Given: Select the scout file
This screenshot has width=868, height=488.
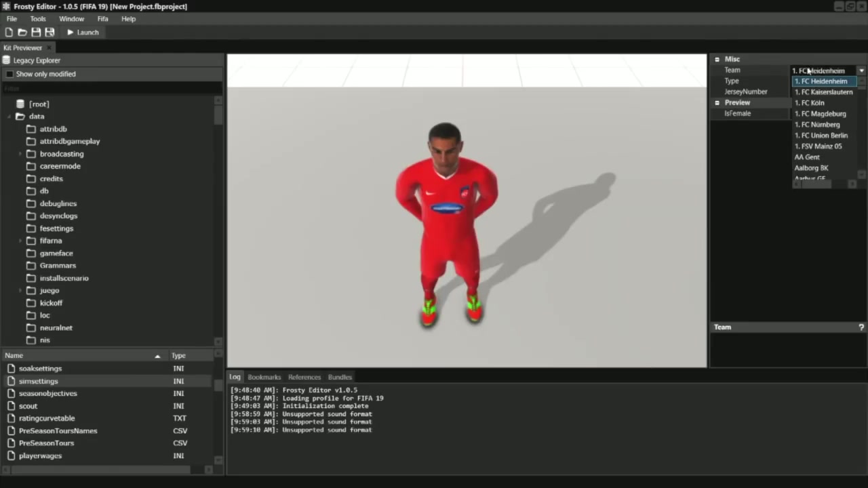Looking at the screenshot, I should tap(28, 406).
